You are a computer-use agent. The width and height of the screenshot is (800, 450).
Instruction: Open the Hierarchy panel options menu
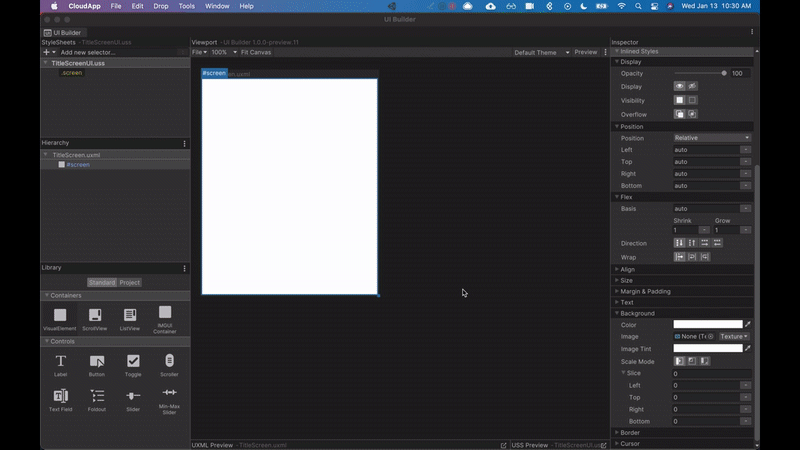coord(184,143)
